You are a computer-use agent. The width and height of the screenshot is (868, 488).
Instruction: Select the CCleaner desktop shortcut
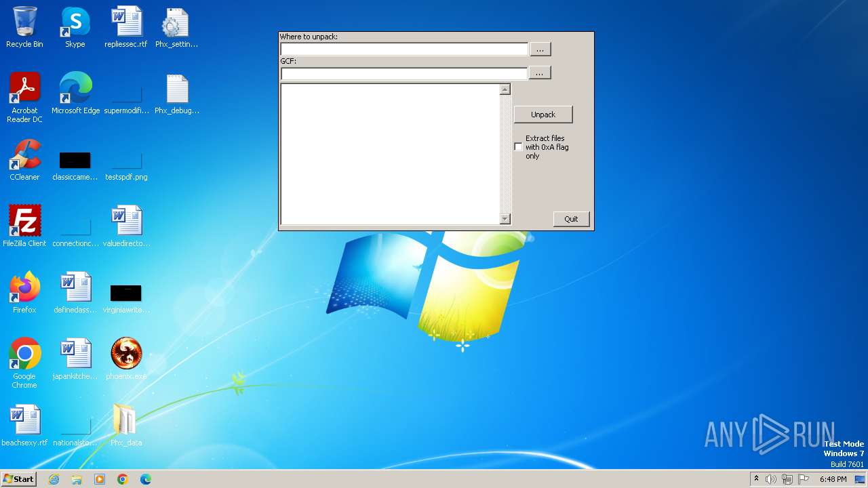point(24,160)
